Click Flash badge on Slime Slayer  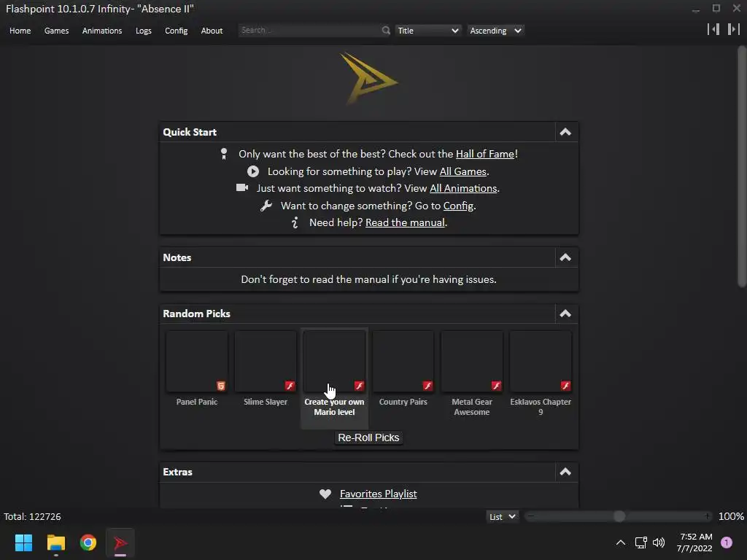[x=290, y=386]
